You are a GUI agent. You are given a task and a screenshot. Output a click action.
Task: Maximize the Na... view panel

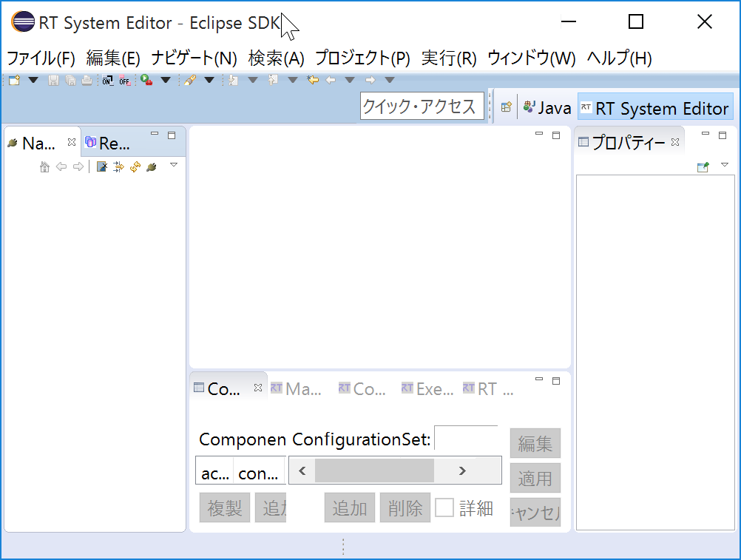[x=172, y=135]
